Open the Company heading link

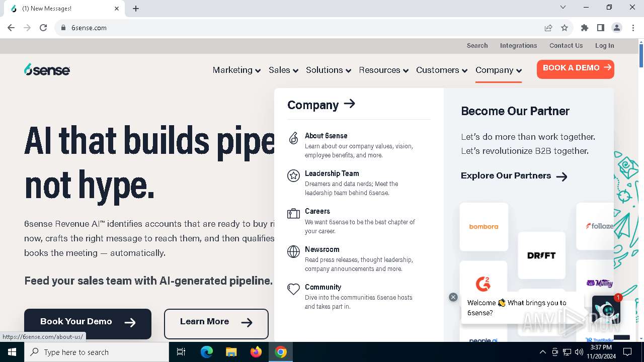click(321, 105)
